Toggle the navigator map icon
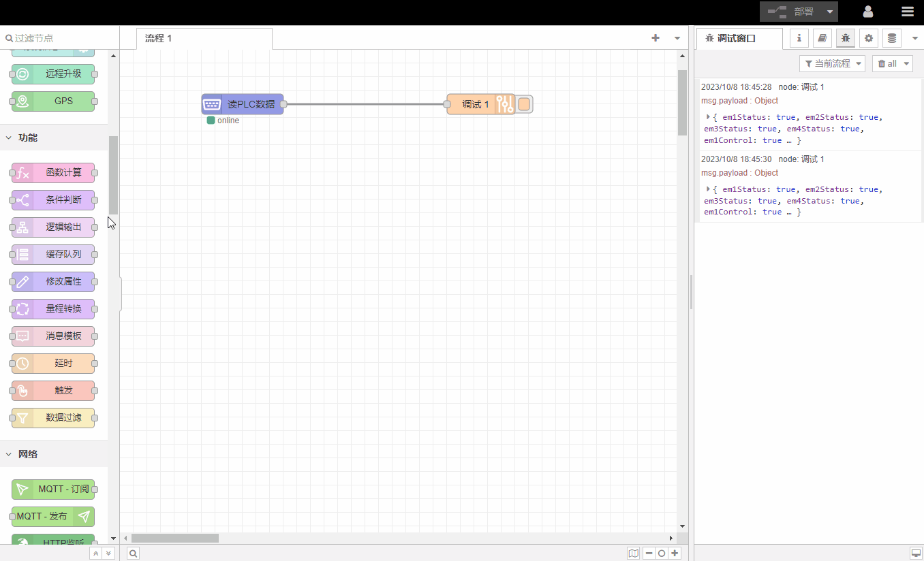The width and height of the screenshot is (924, 561). coord(634,554)
